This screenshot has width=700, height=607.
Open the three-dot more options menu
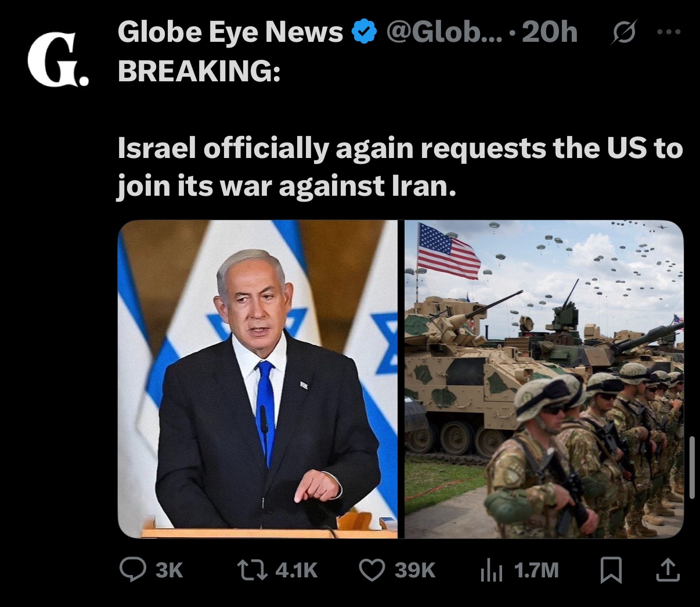click(668, 31)
